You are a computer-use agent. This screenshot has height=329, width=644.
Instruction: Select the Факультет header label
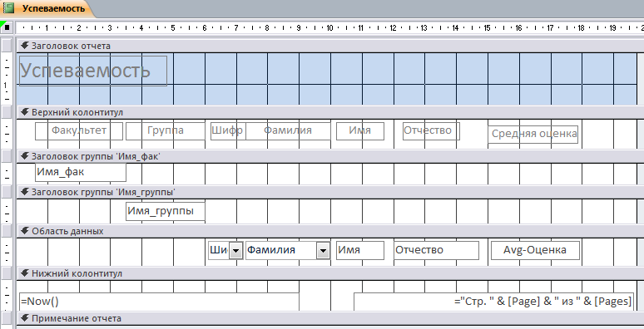click(79, 131)
